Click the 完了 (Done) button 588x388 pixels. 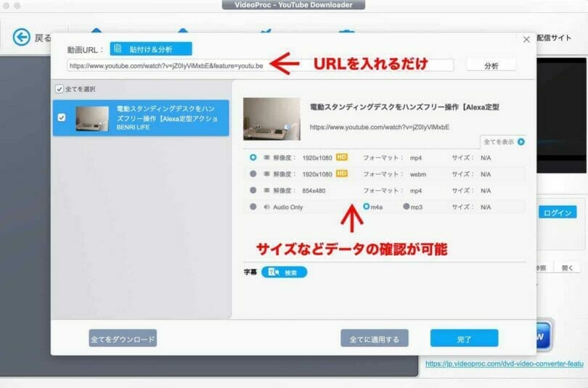click(465, 339)
